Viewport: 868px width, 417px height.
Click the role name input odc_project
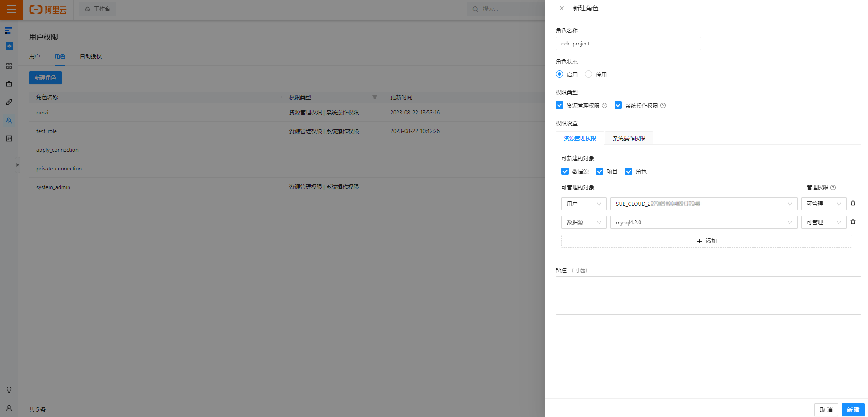point(629,44)
